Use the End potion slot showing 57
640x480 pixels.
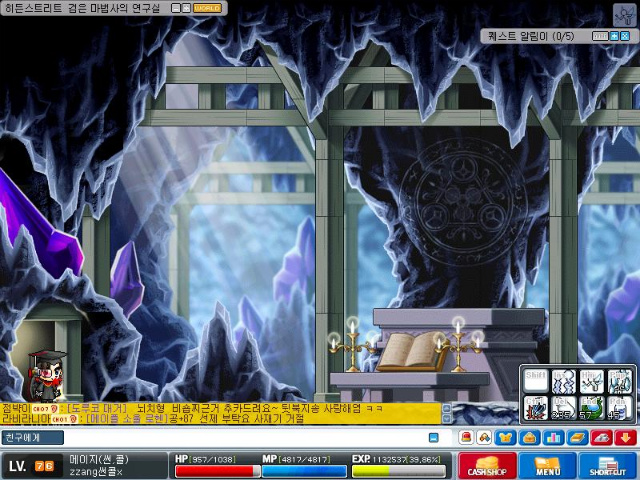pos(591,408)
